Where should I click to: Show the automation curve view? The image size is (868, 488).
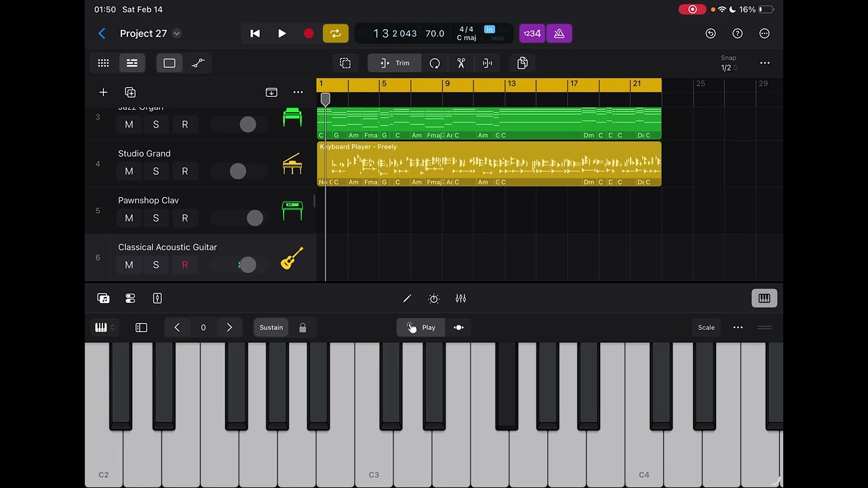point(198,63)
